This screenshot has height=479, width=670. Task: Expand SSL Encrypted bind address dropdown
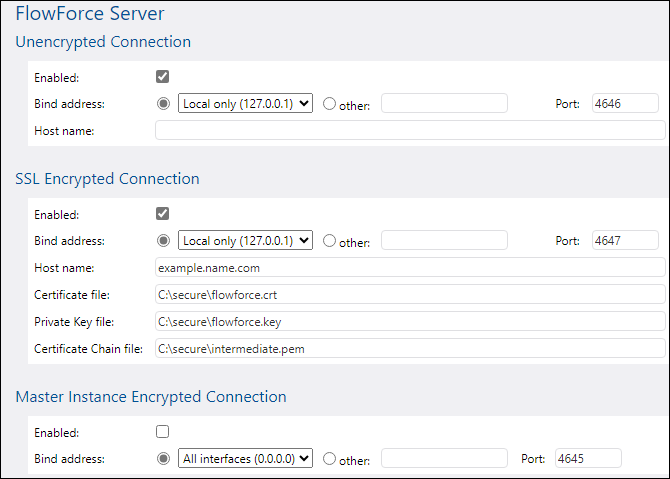(x=245, y=240)
